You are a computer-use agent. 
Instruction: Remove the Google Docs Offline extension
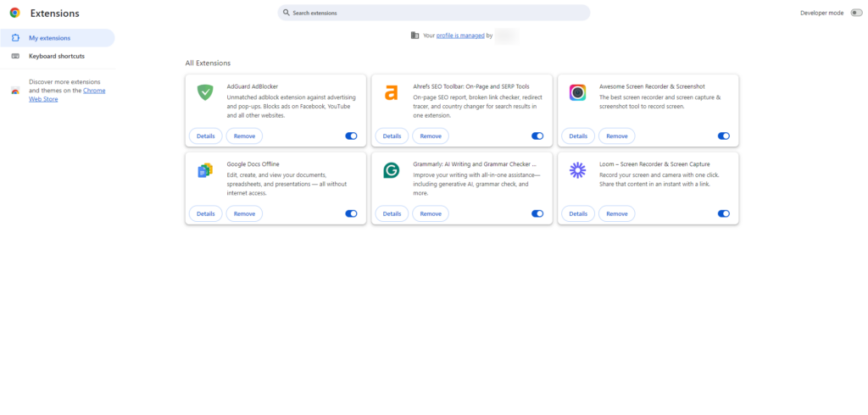(x=244, y=213)
